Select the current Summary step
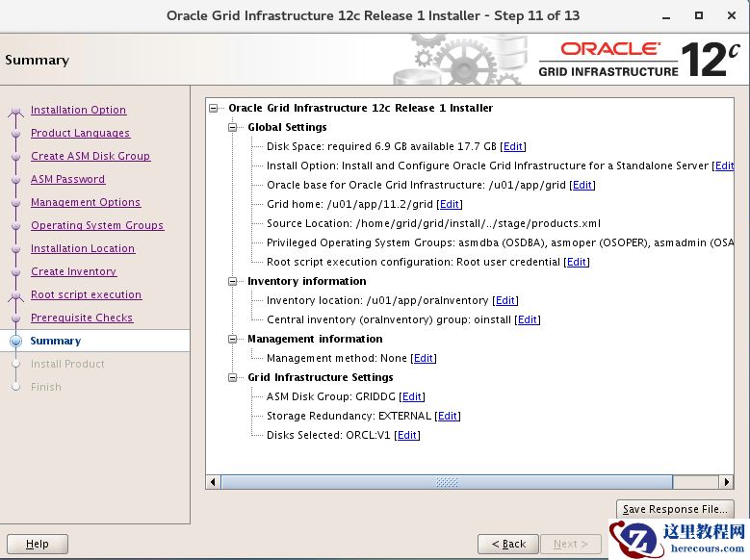This screenshot has width=750, height=560. (56, 341)
